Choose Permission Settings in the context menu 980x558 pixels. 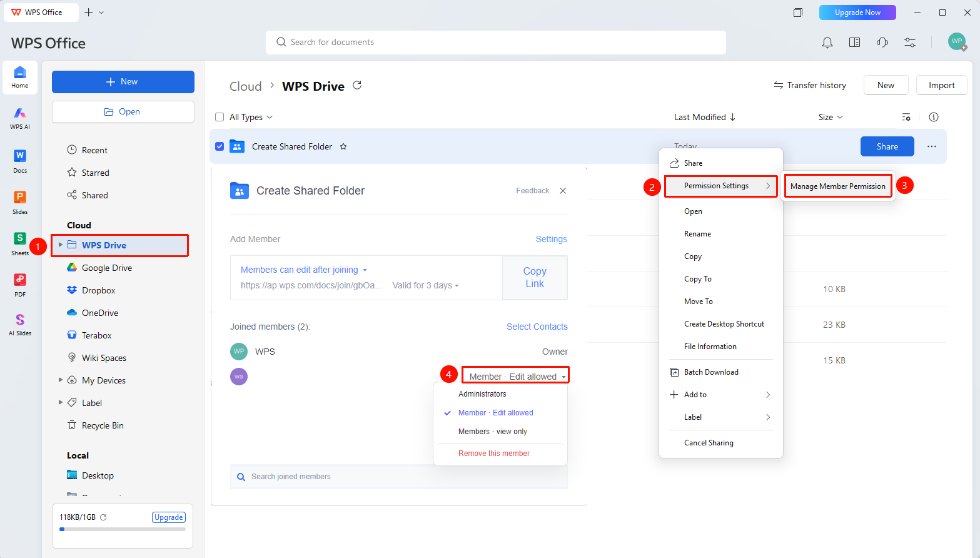coord(721,186)
